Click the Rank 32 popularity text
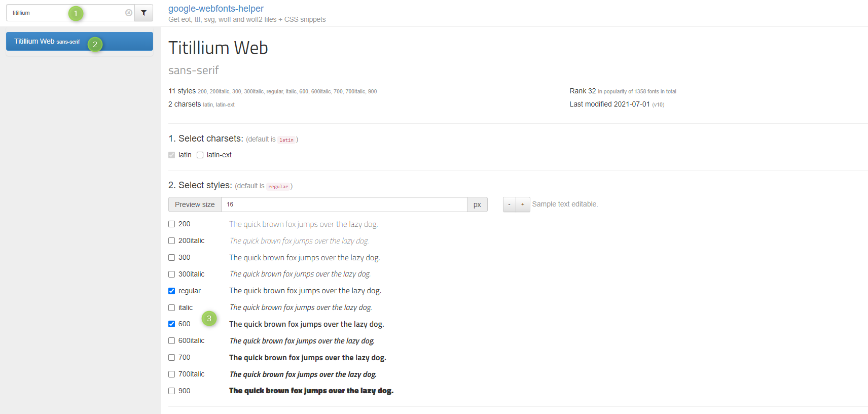The width and height of the screenshot is (868, 414). point(623,91)
